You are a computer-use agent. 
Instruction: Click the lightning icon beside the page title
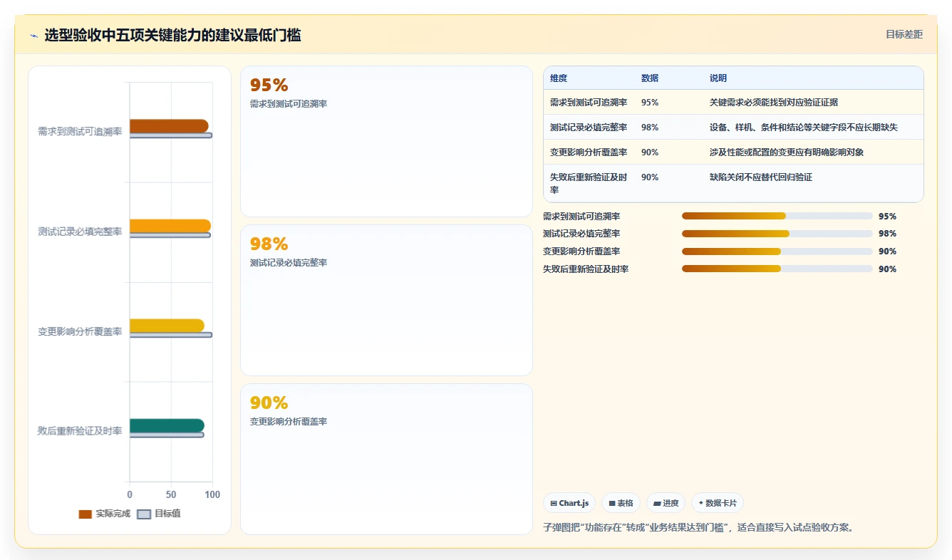(x=34, y=36)
